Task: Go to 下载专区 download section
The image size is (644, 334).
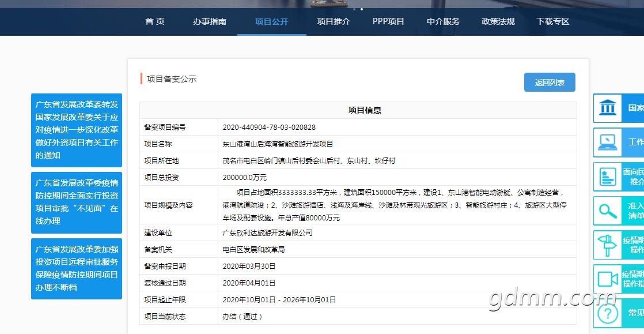Action: 553,22
